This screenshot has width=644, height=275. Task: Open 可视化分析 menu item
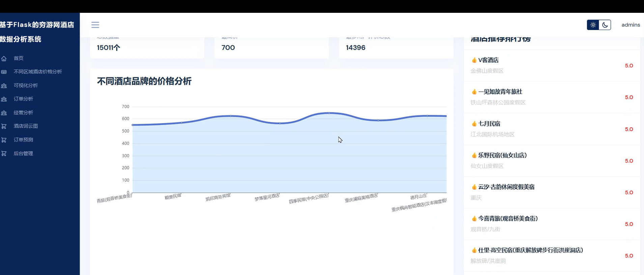(x=26, y=85)
